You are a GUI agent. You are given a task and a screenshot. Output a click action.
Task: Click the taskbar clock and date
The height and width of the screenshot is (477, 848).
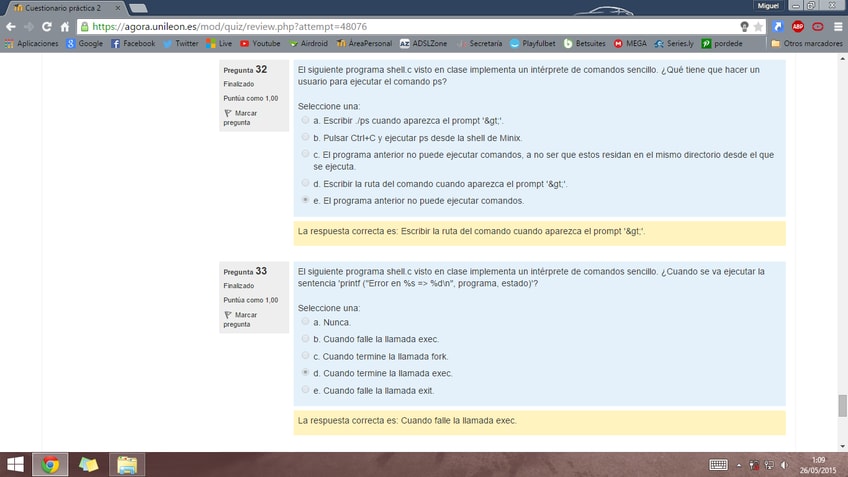point(818,465)
